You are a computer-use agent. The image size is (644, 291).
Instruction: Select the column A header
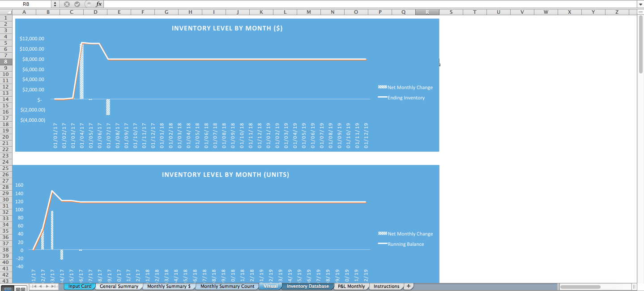pyautogui.click(x=24, y=12)
